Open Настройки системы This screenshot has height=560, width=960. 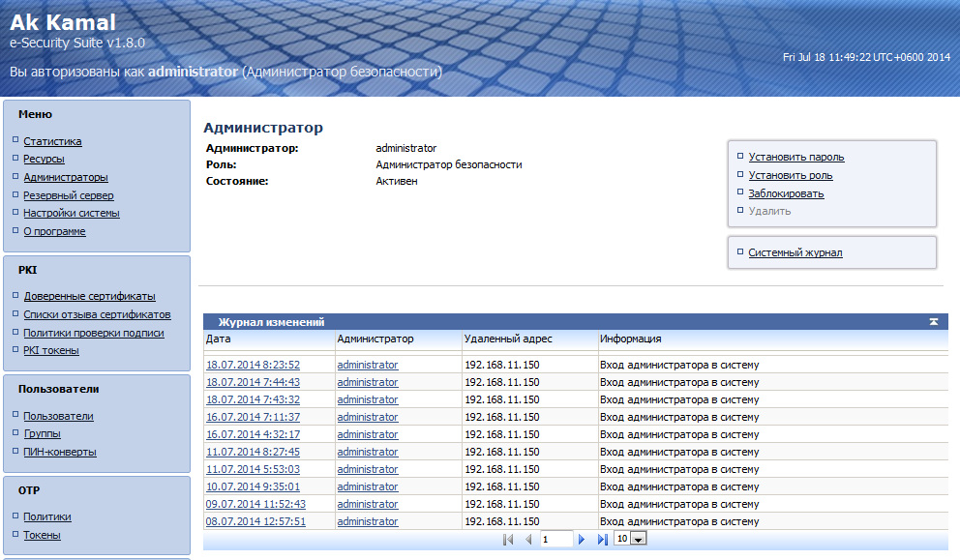coord(72,213)
